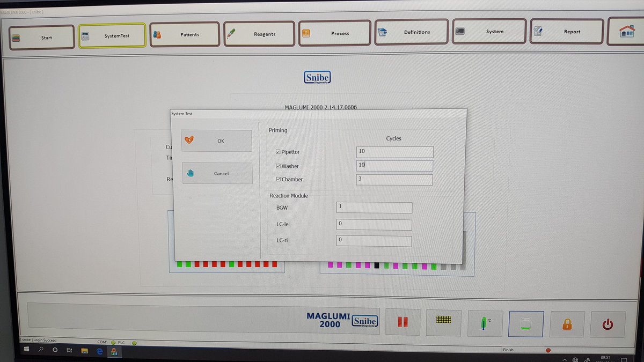The width and height of the screenshot is (644, 362).
Task: Click the BGW value field
Action: 374,208
